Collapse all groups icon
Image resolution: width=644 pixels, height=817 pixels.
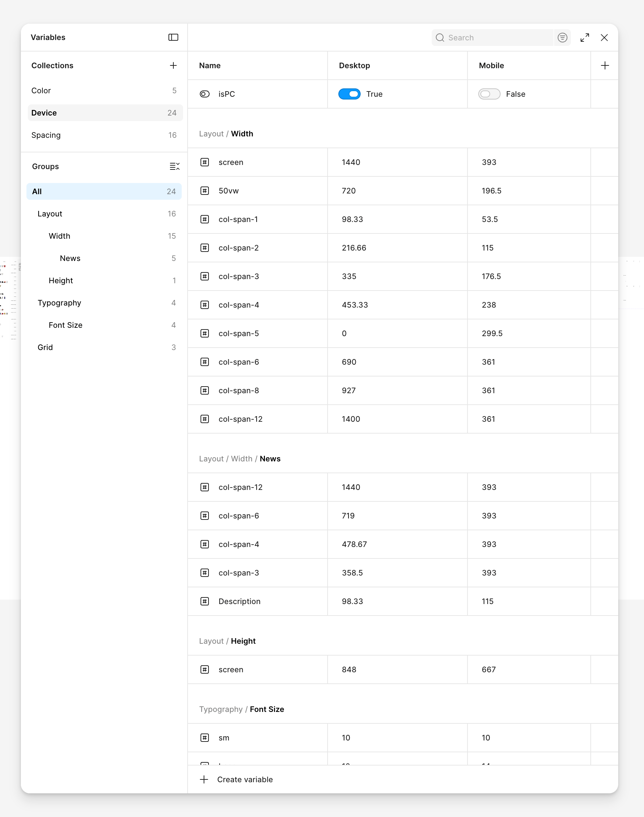coord(174,166)
